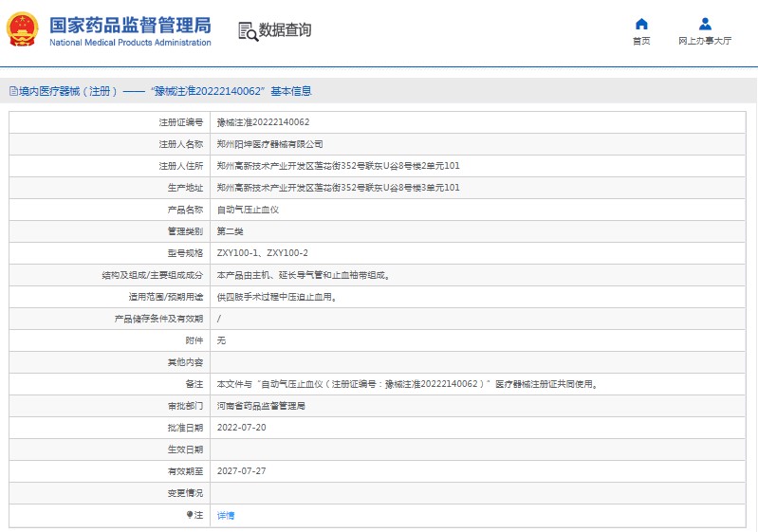Viewport: 758px width, 532px height.
Task: Click the approval date 2022-07-20
Action: (241, 428)
